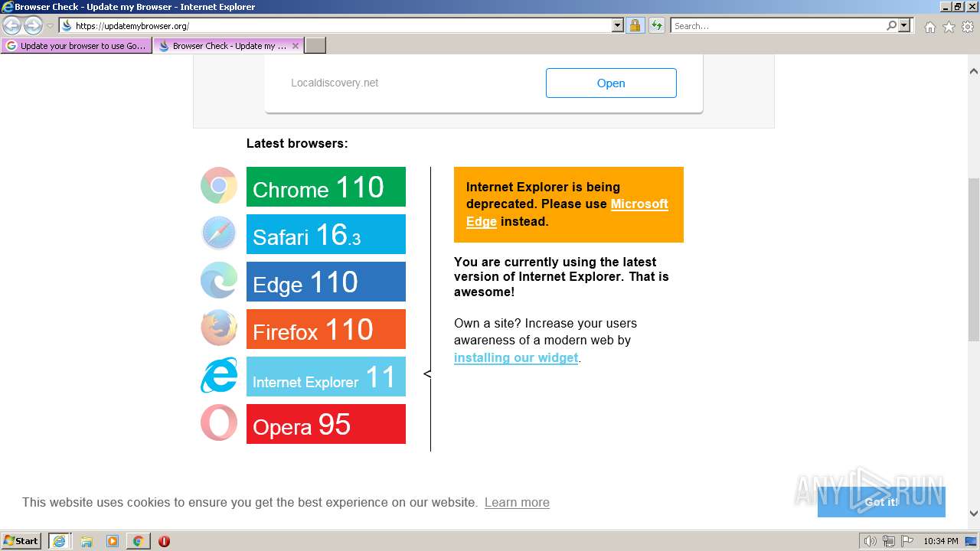Viewport: 980px width, 551px height.
Task: Open the 'installing our widget' link
Action: point(516,357)
